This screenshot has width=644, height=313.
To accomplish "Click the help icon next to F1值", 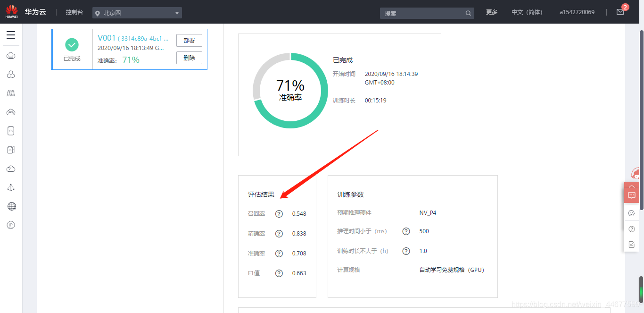I will [x=279, y=273].
